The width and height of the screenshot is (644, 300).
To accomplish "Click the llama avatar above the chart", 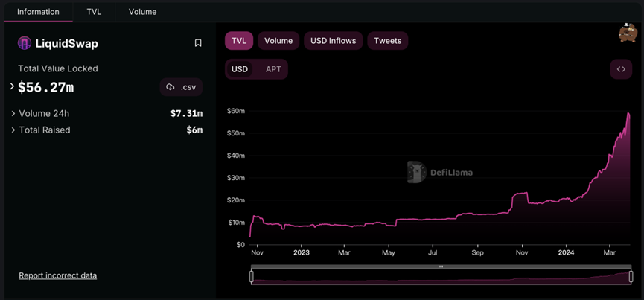I will point(628,33).
